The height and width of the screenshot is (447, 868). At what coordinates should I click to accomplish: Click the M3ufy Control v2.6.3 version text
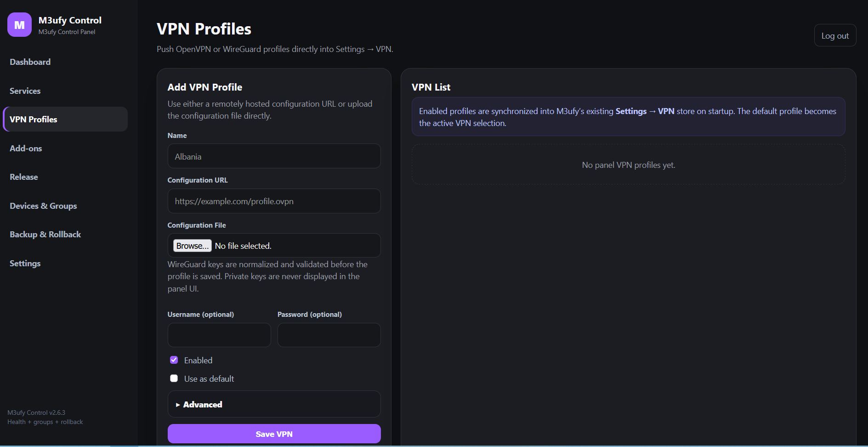click(36, 413)
